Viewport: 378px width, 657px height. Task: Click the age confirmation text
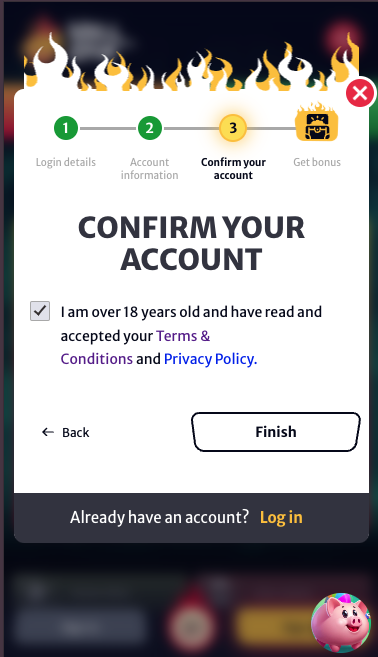coord(191,335)
